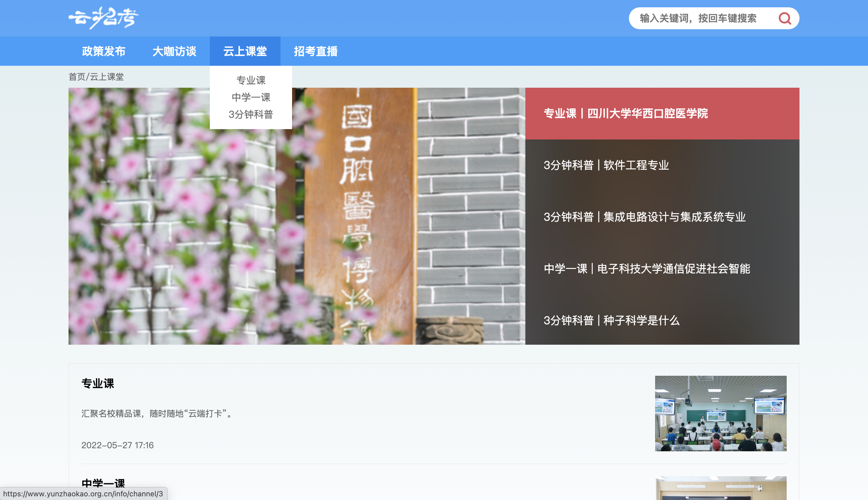The image size is (868, 500).
Task: Click the red search magnifier icon
Action: 785,18
